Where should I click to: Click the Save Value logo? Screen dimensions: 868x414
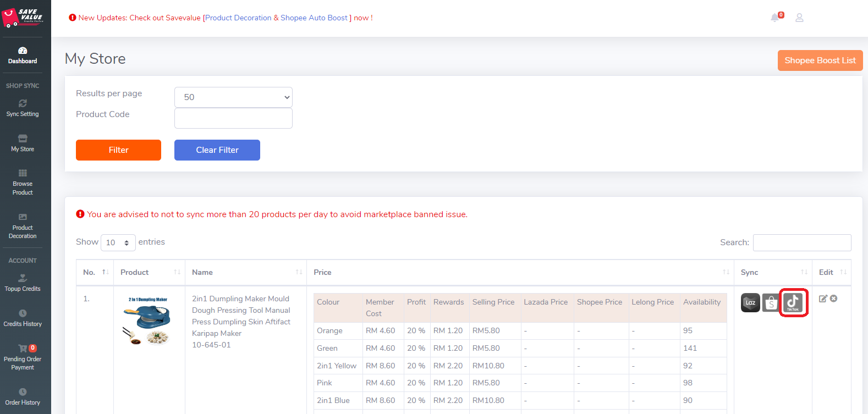(x=23, y=18)
